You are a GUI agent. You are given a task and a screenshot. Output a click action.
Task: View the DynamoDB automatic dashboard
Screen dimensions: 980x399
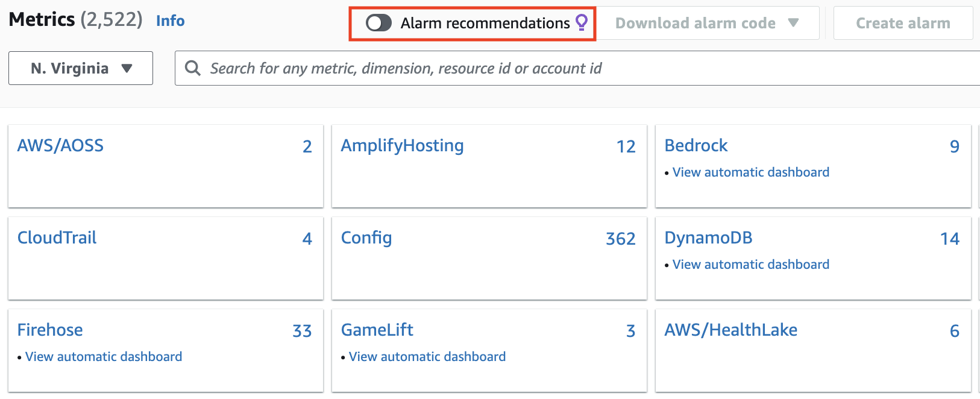[x=750, y=264]
